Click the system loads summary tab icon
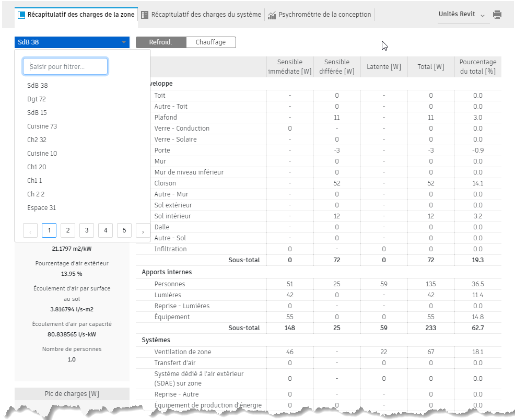The image size is (515, 420). (145, 15)
